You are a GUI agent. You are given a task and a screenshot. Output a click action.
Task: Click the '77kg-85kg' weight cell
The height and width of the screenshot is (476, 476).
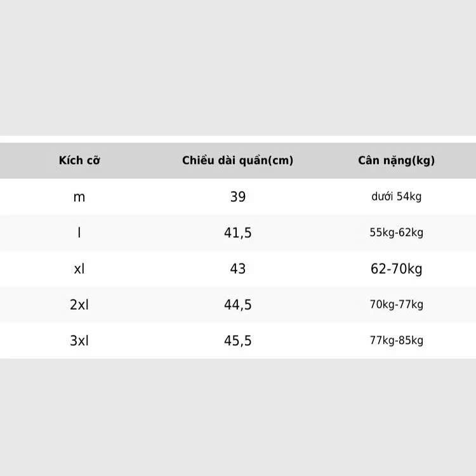point(396,340)
